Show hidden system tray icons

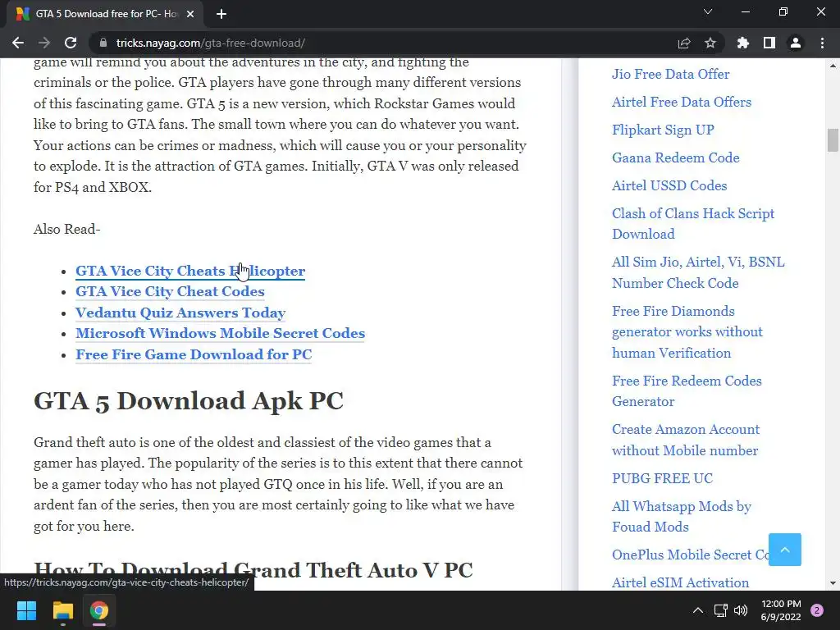tap(698, 610)
